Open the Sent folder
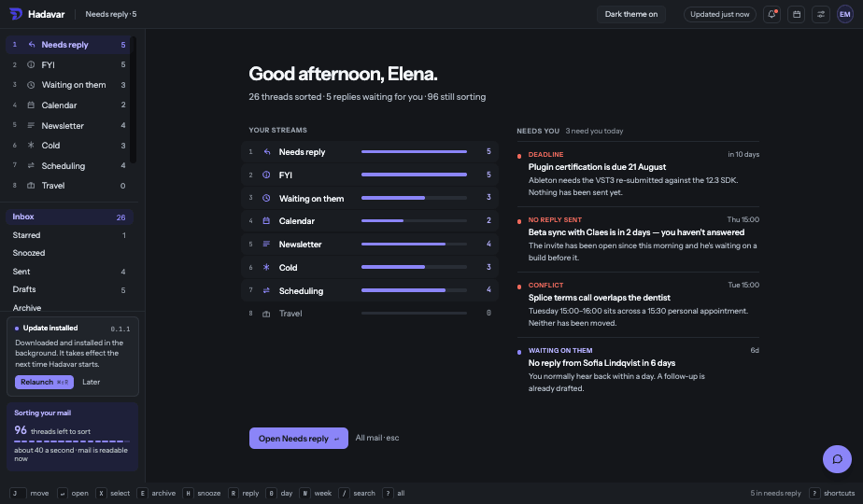The height and width of the screenshot is (504, 863). pyautogui.click(x=69, y=272)
